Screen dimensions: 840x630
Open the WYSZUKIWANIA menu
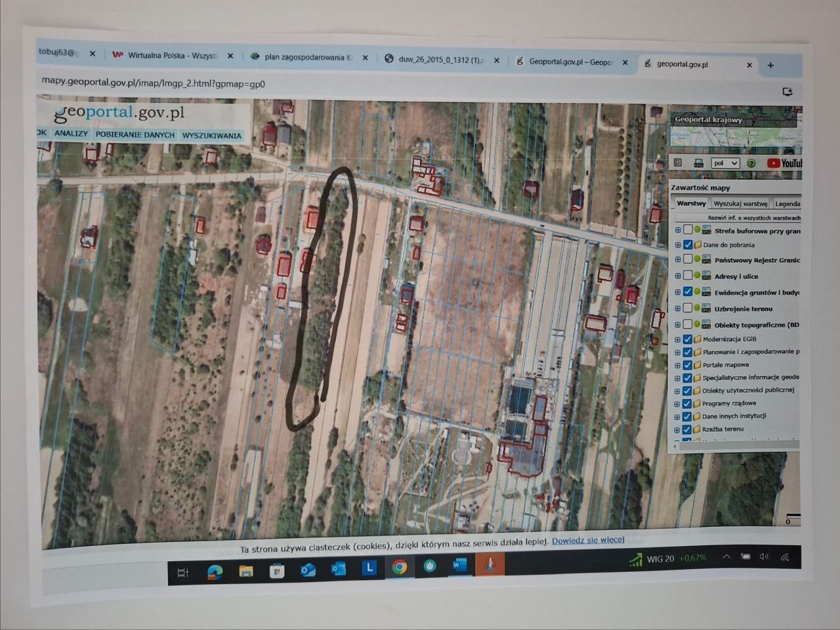point(212,136)
